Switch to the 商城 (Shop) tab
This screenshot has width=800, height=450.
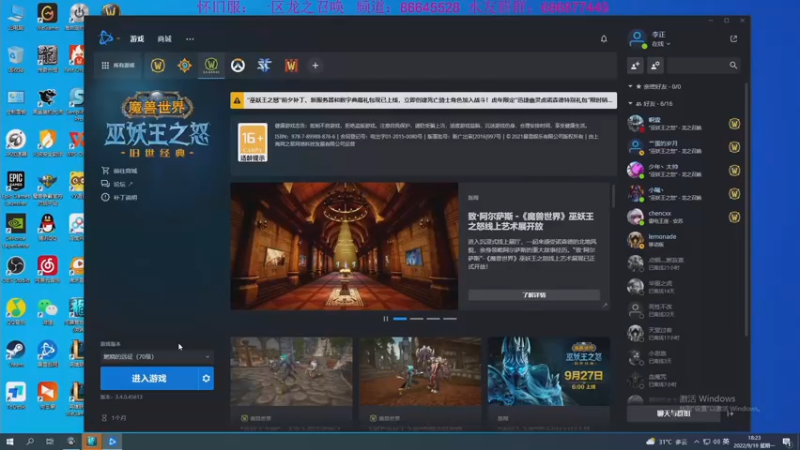(x=164, y=39)
